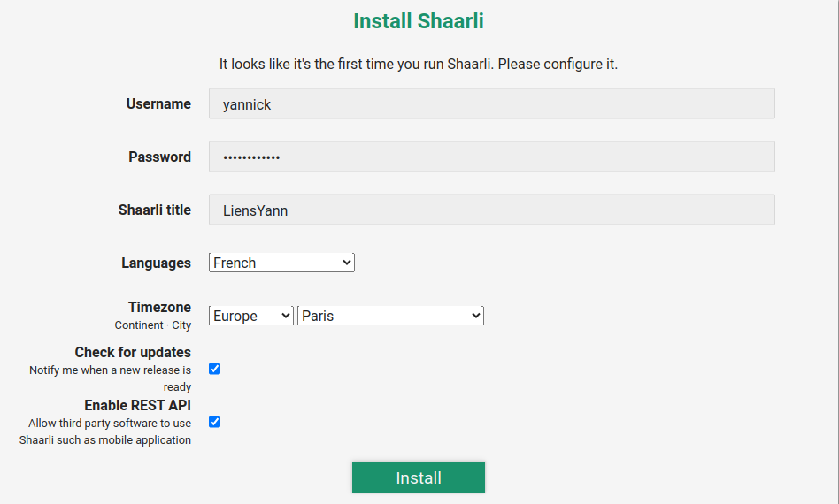Select the Shaarli title label
The height and width of the screenshot is (504, 839).
pyautogui.click(x=154, y=210)
